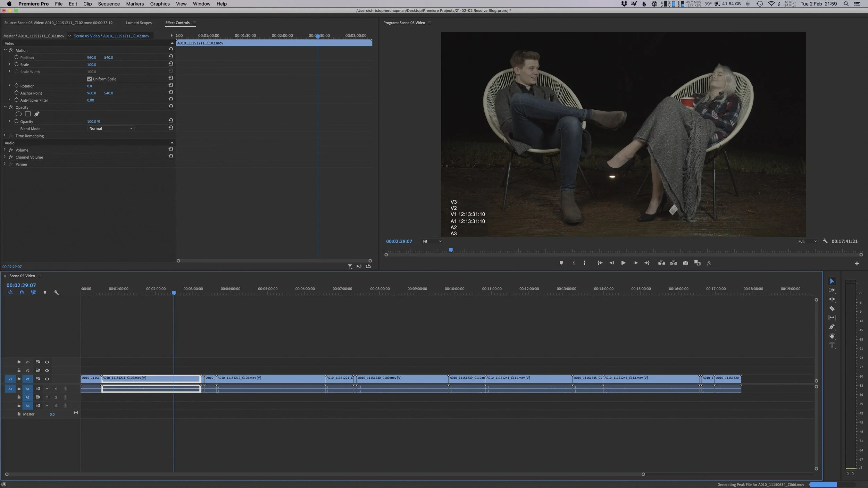Image resolution: width=868 pixels, height=488 pixels.
Task: Select the Razor tool
Action: [832, 309]
